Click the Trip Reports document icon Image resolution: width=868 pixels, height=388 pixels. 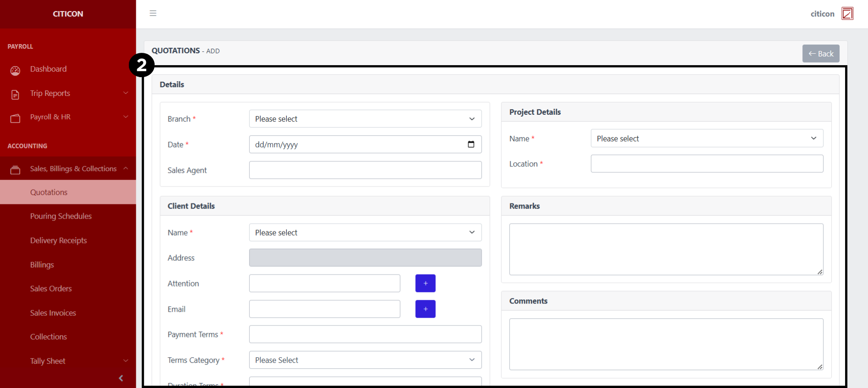point(15,95)
